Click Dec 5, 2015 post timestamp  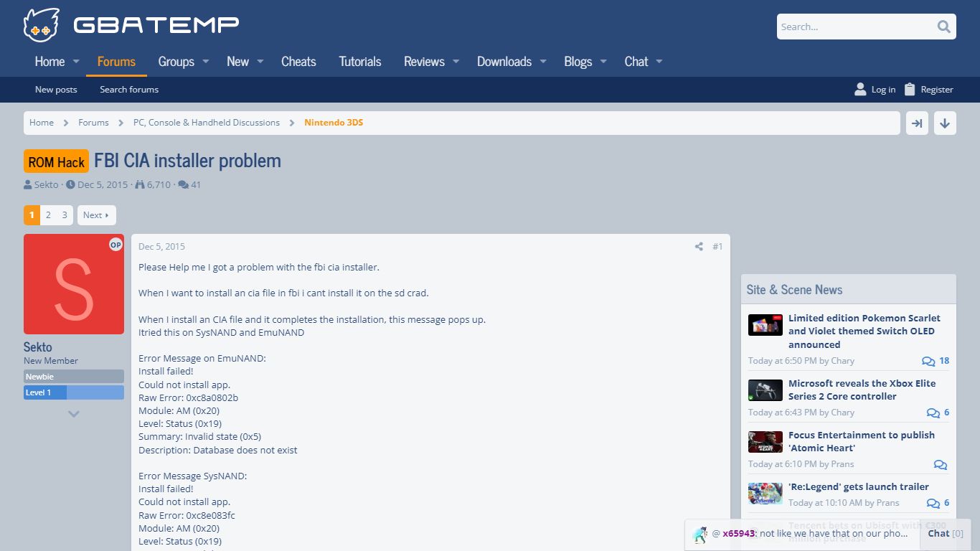[161, 247]
